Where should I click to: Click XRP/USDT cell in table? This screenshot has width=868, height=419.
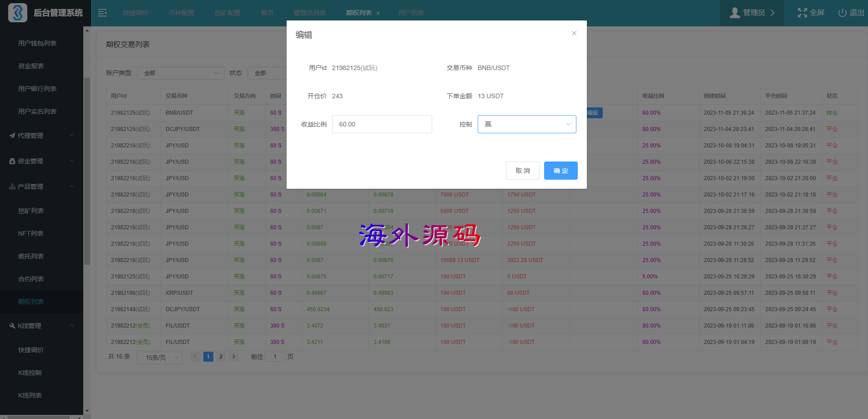pyautogui.click(x=179, y=293)
